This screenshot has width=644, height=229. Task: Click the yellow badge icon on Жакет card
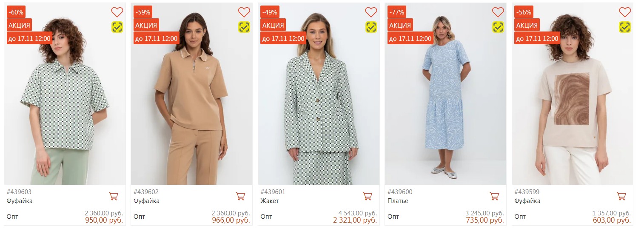pyautogui.click(x=371, y=27)
